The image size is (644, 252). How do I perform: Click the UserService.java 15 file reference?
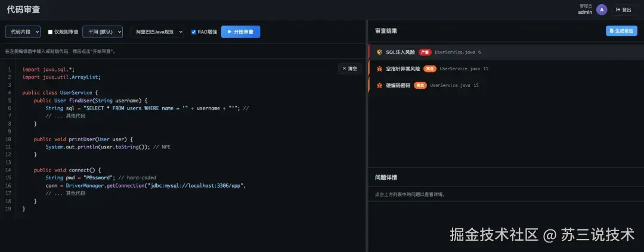tap(454, 85)
